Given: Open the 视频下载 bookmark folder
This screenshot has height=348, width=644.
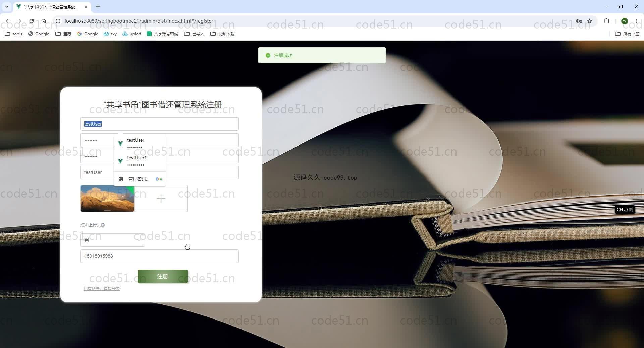Looking at the screenshot, I should coord(222,34).
